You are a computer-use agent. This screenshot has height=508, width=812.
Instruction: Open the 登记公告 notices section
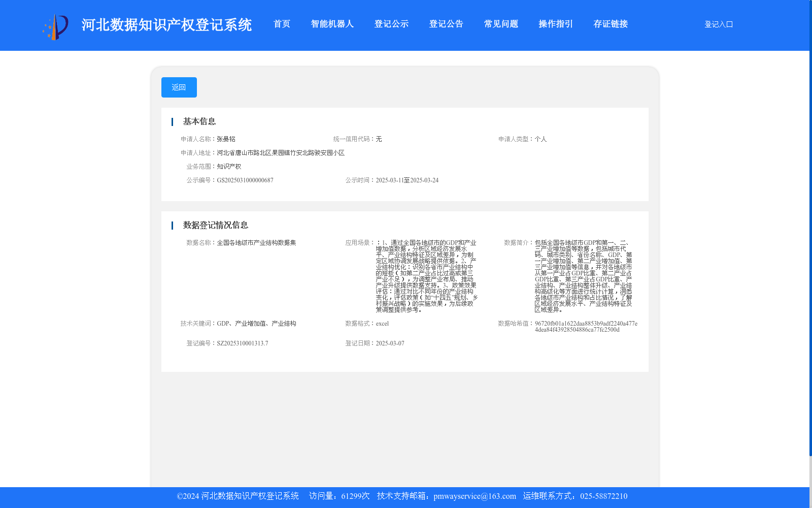pos(446,24)
